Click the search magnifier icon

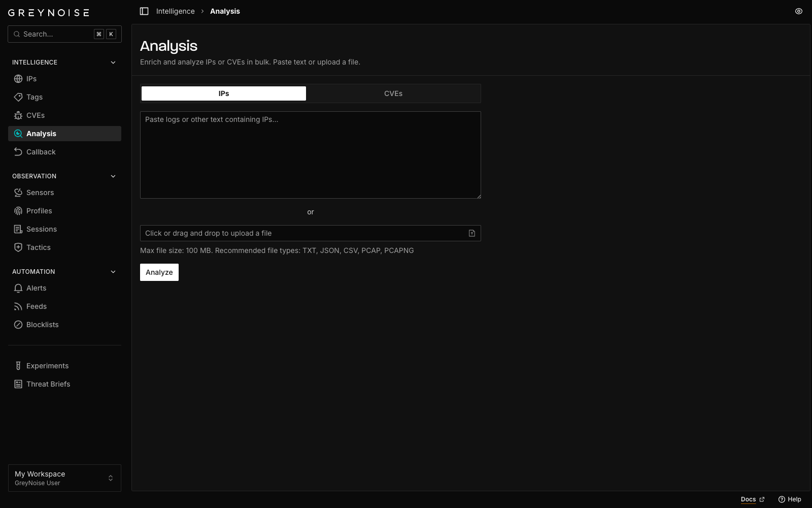(x=17, y=34)
